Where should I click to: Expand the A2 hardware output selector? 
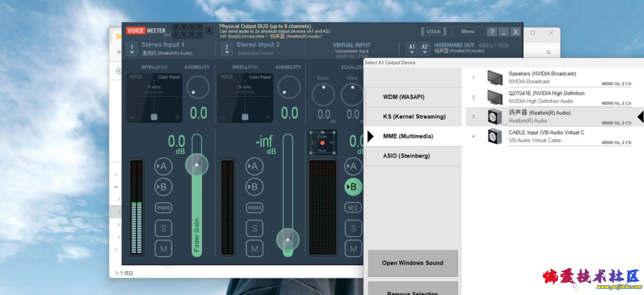click(x=424, y=49)
